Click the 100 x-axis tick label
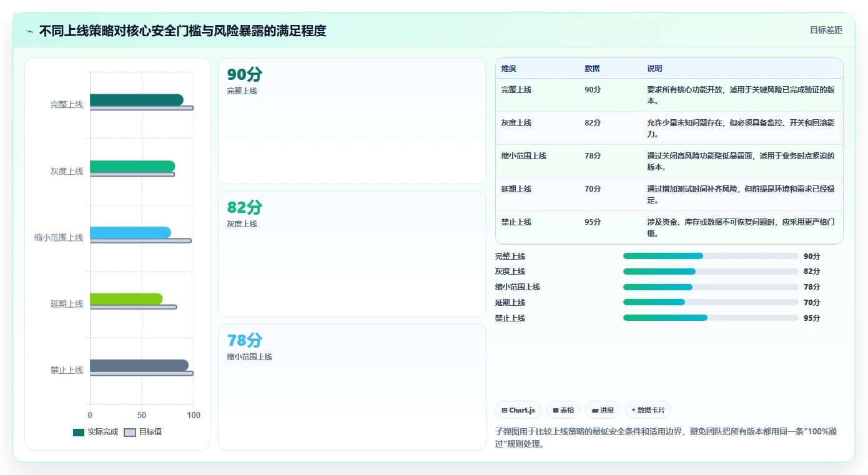This screenshot has width=868, height=475. [194, 416]
